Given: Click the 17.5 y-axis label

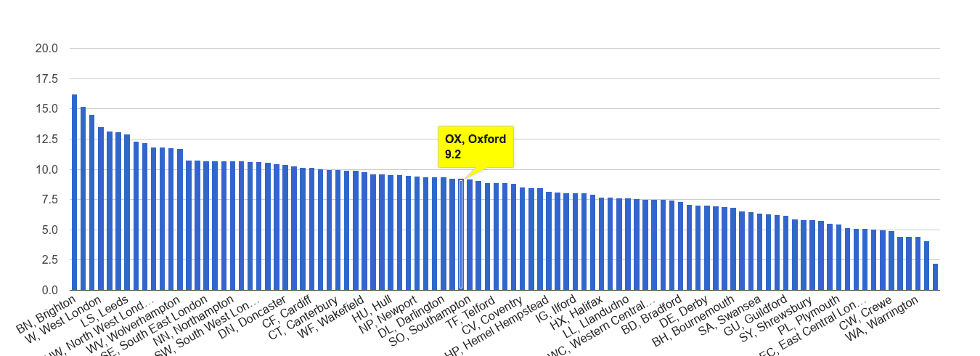Looking at the screenshot, I should [46, 79].
